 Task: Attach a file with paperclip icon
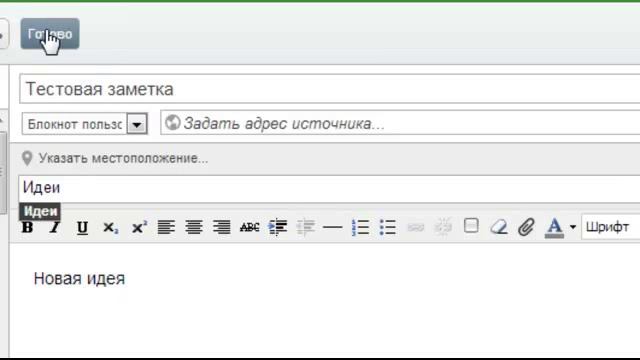pos(527,227)
